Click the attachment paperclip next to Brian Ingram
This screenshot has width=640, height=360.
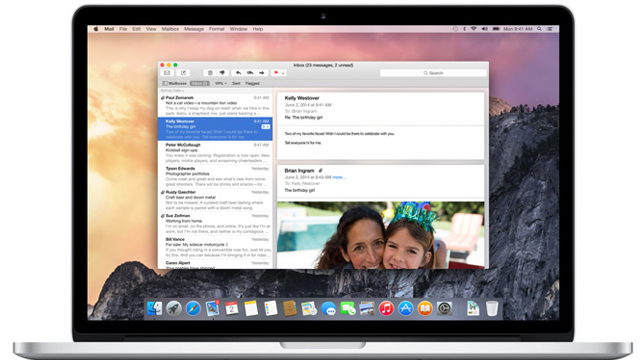pyautogui.click(x=320, y=170)
